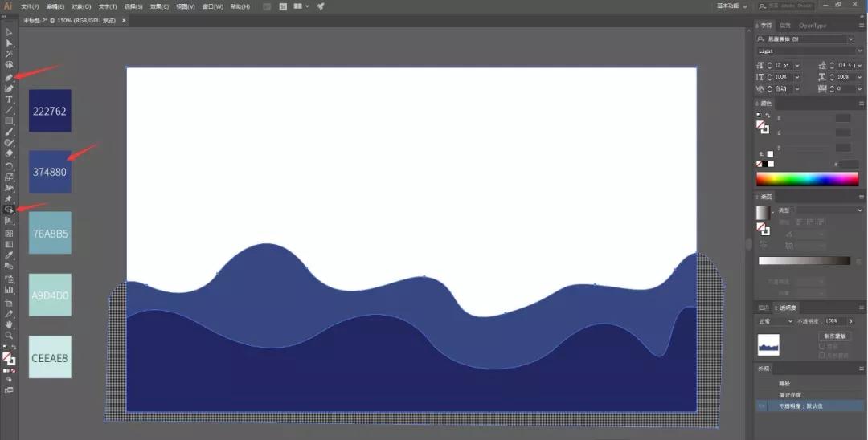Switch to the 字符 character tab
The width and height of the screenshot is (868, 440).
tap(765, 26)
